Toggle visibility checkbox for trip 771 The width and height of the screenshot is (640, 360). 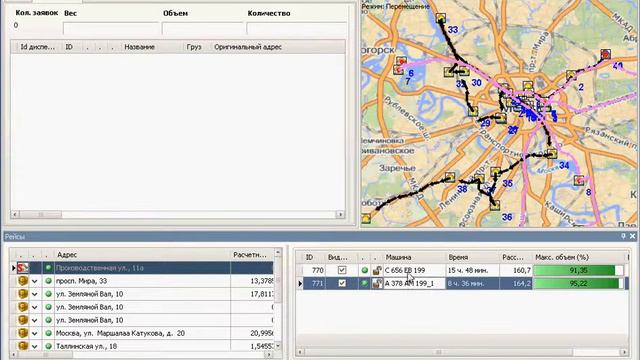342,283
